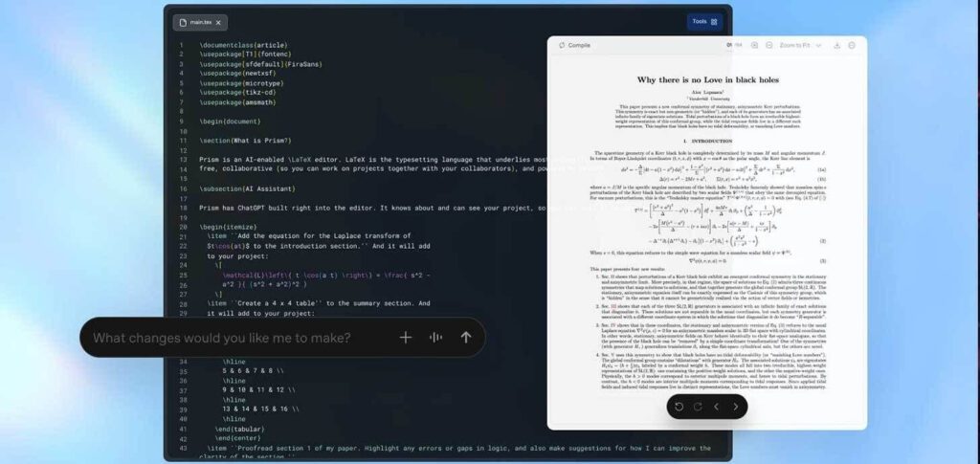
Task: Go to the next change with the right chevron
Action: pos(736,407)
